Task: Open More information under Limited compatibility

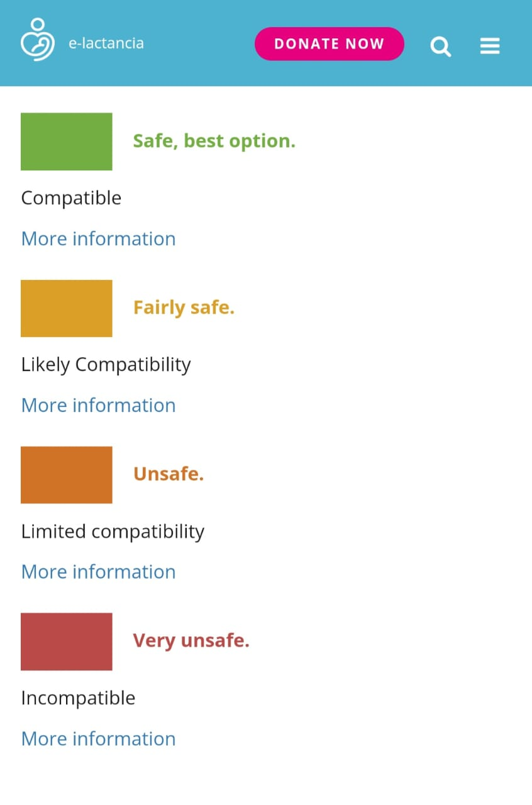Action: pyautogui.click(x=99, y=572)
